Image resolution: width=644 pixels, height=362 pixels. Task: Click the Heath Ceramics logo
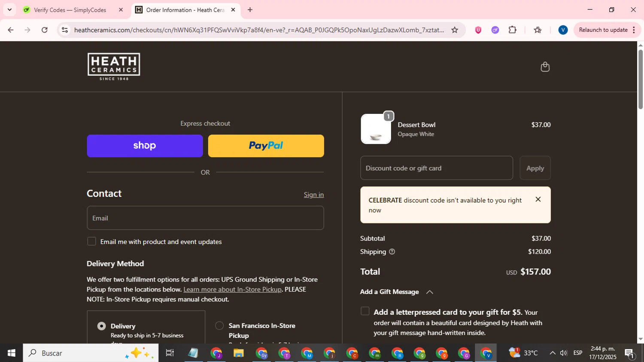tap(114, 67)
